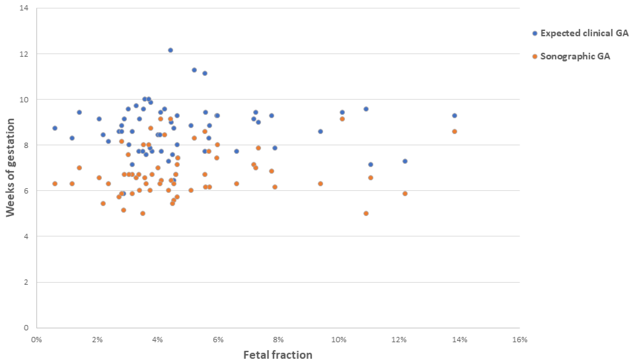Select the Sonographic GA legend label
Image resolution: width=631 pixels, height=364 pixels.
[x=575, y=57]
